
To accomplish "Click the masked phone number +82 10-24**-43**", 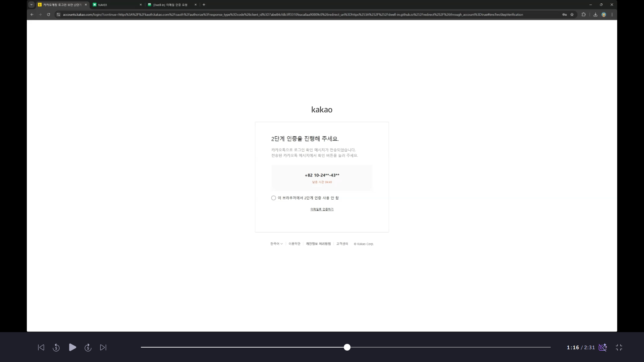I will click(322, 175).
